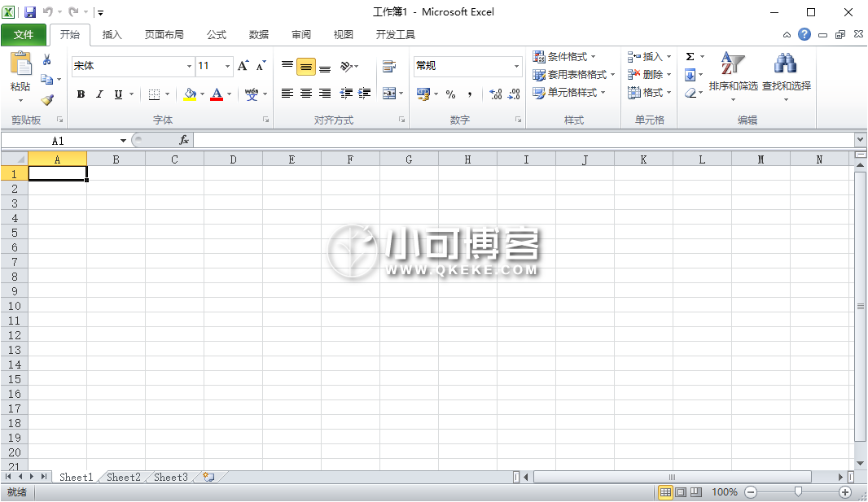Open the 格式 cells dropdown
Screen dimensions: 868x502
[649, 92]
